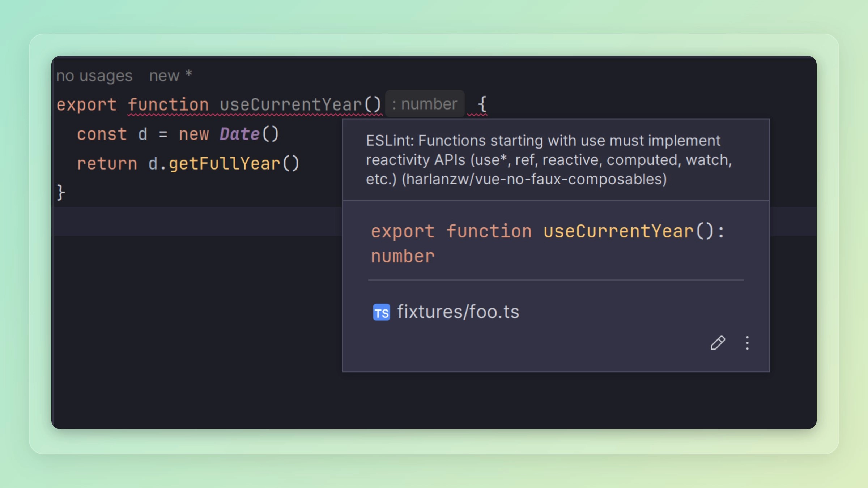Viewport: 868px width, 488px height.
Task: Click the 'const' keyword in the code
Action: point(102,134)
